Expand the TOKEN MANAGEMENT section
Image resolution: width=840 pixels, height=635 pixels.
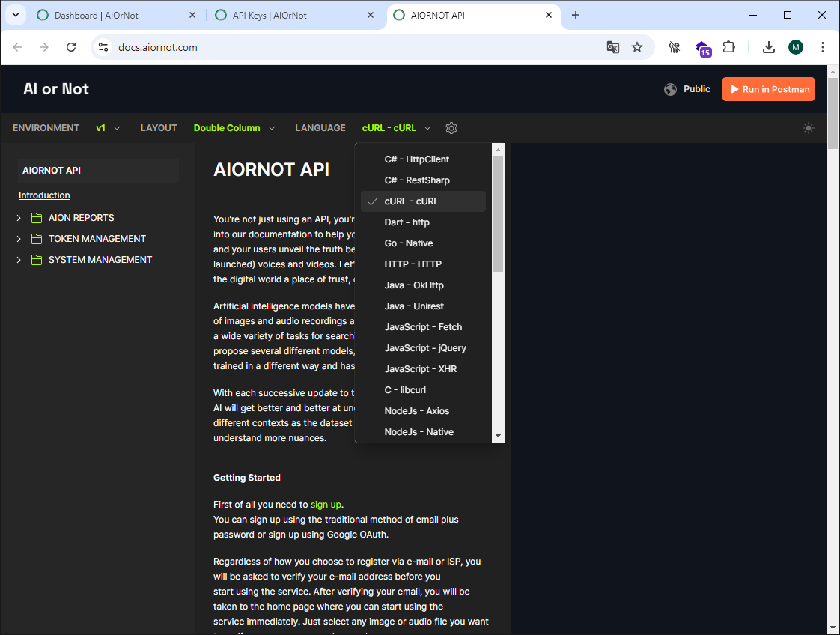coord(19,238)
